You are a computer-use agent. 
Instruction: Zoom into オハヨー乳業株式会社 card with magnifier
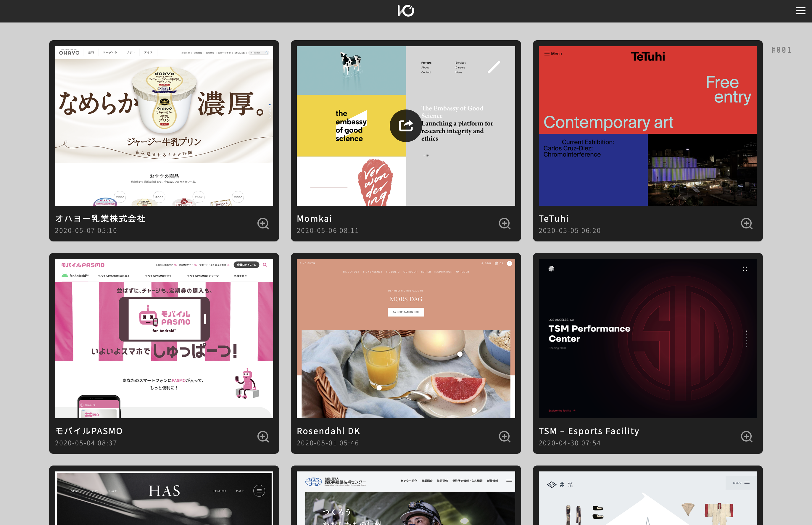tap(263, 224)
